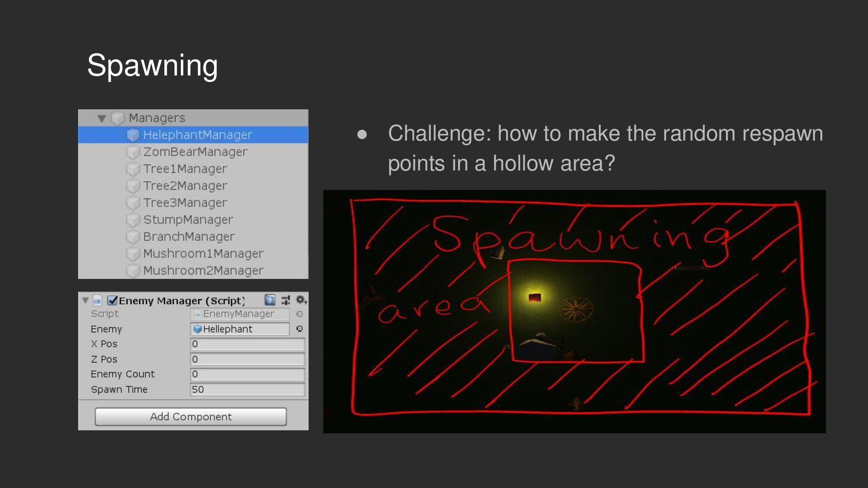Click the Spawn Time value field
The width and height of the screenshot is (868, 488).
pos(247,389)
